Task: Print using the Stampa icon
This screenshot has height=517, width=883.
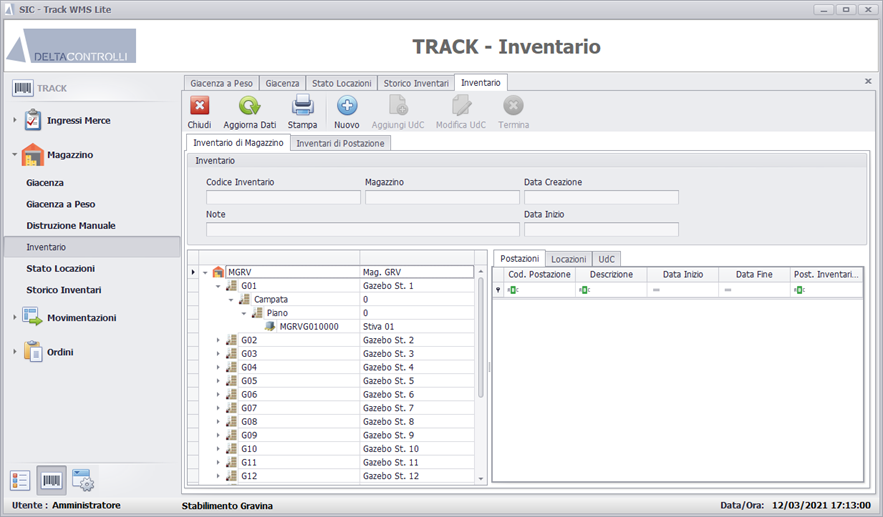Action: [302, 105]
